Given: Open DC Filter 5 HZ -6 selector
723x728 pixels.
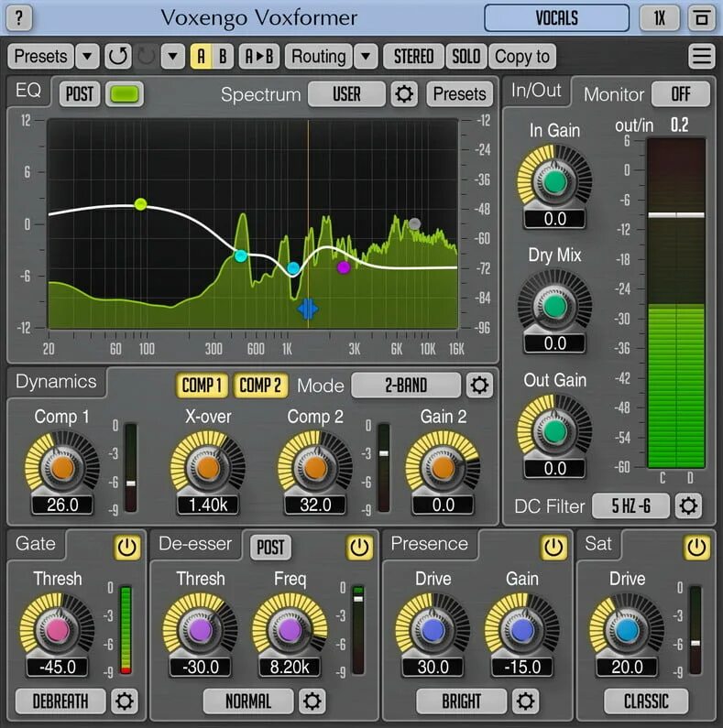Looking at the screenshot, I should click(630, 505).
